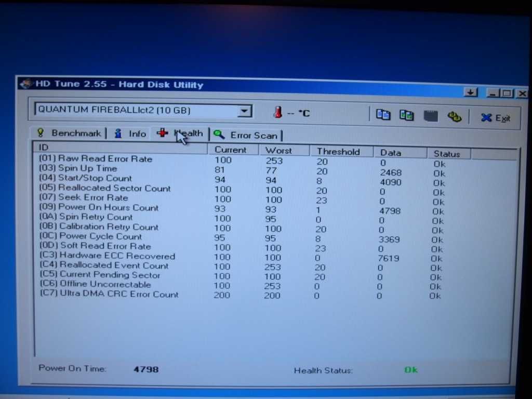Image resolution: width=532 pixels, height=399 pixels.
Task: Click the Worst column header
Action: pyautogui.click(x=284, y=151)
